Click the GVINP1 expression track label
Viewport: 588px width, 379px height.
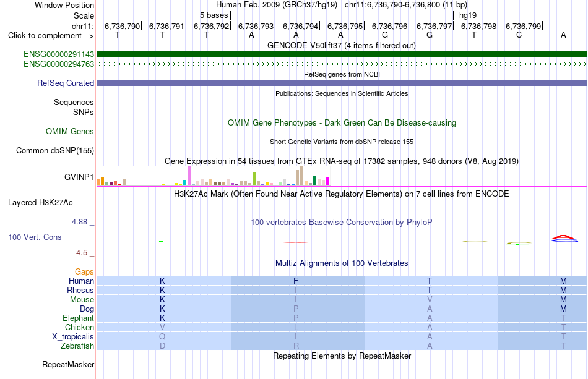(x=79, y=177)
